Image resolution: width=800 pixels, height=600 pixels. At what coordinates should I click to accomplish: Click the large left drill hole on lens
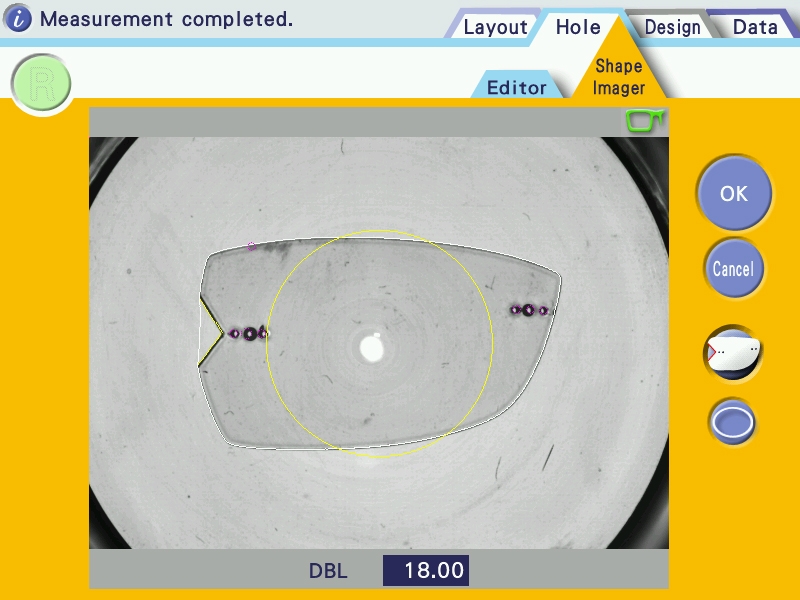250,334
